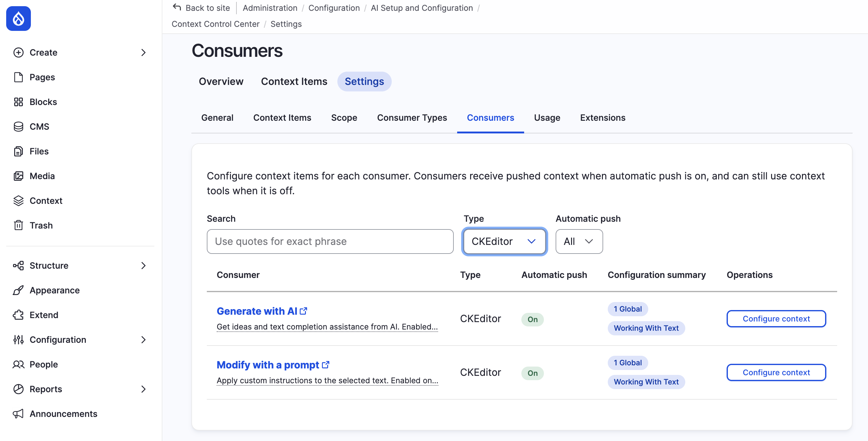This screenshot has width=868, height=441.
Task: Click the Back to site arrow icon
Action: pos(177,7)
